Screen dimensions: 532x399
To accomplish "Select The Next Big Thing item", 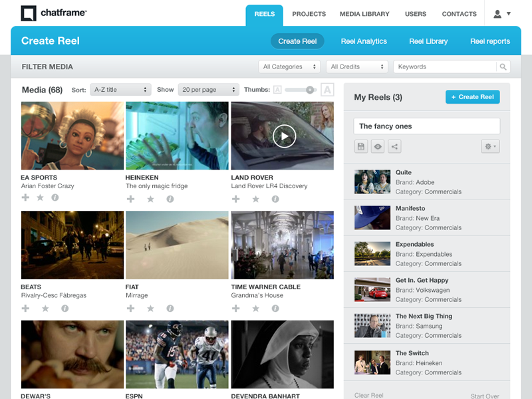I will pyautogui.click(x=427, y=326).
